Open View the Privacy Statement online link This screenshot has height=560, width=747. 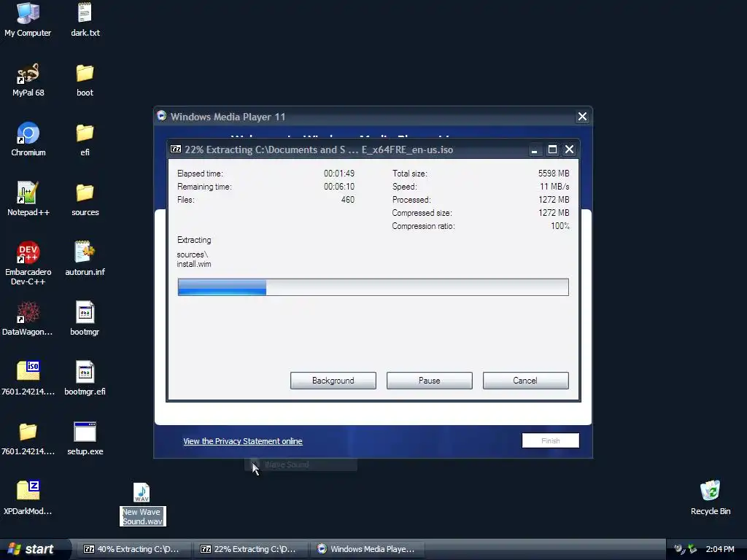point(242,441)
